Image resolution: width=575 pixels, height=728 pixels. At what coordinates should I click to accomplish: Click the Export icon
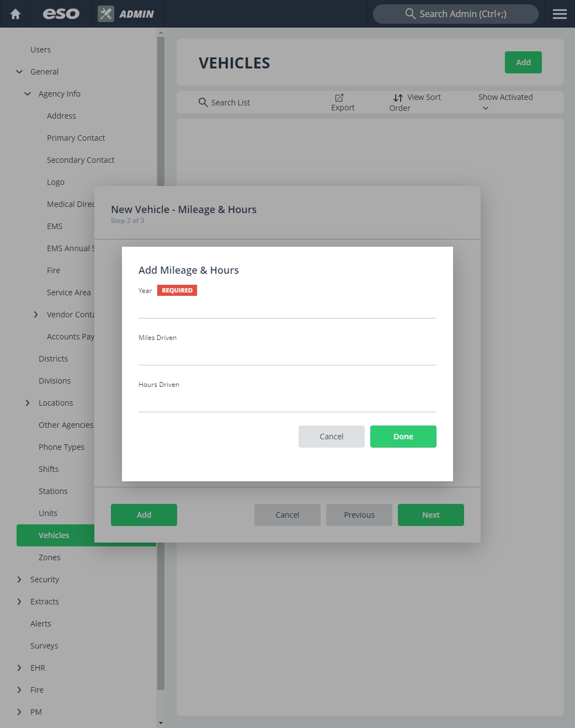tap(339, 98)
